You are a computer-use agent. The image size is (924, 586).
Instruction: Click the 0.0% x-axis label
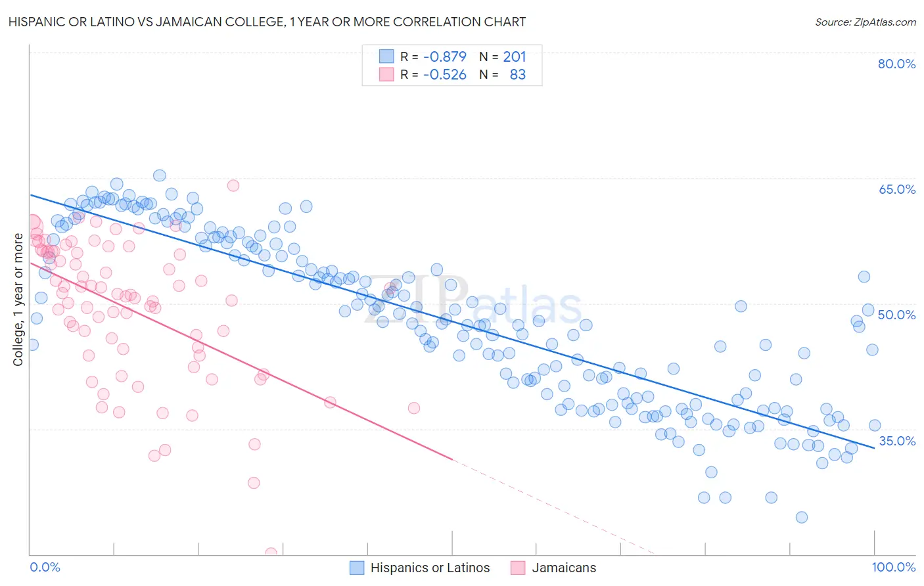coord(45,567)
